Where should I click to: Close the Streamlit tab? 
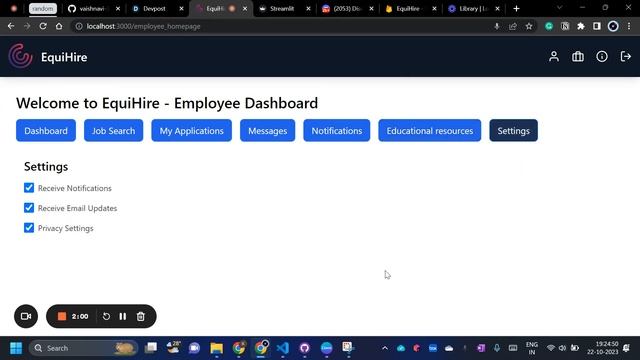(x=308, y=9)
